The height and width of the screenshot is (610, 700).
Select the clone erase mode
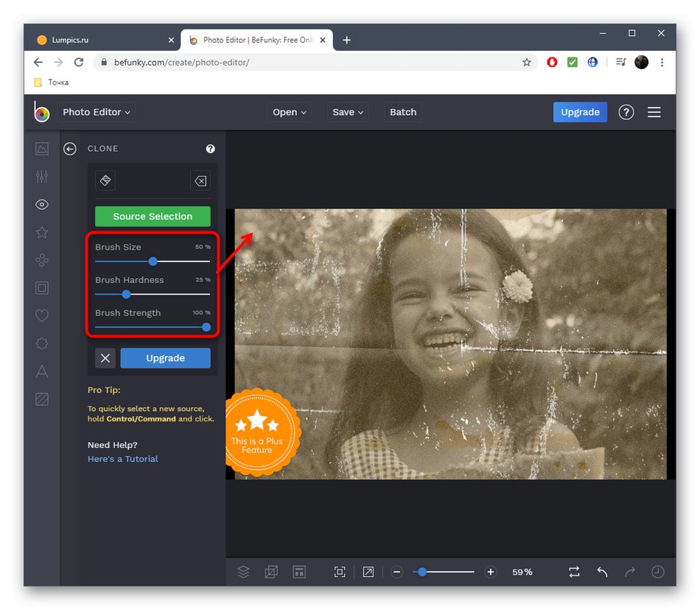click(200, 180)
